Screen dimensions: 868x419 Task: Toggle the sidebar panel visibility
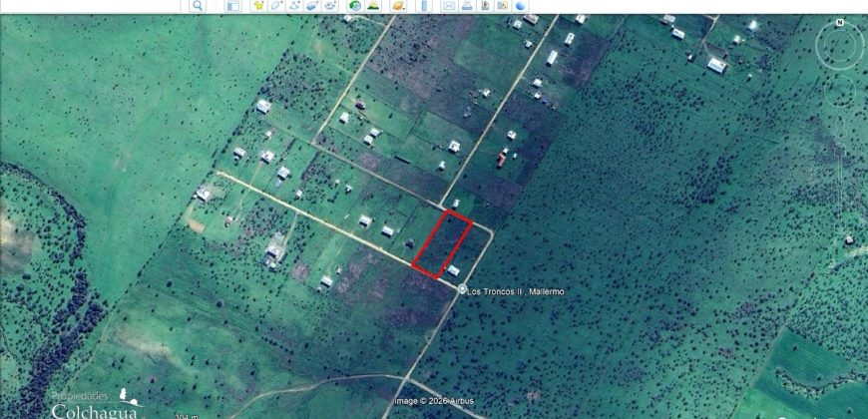click(233, 6)
